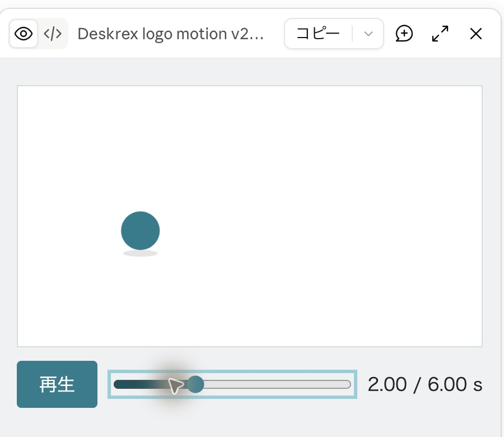Click the 再生 play button

coord(57,384)
